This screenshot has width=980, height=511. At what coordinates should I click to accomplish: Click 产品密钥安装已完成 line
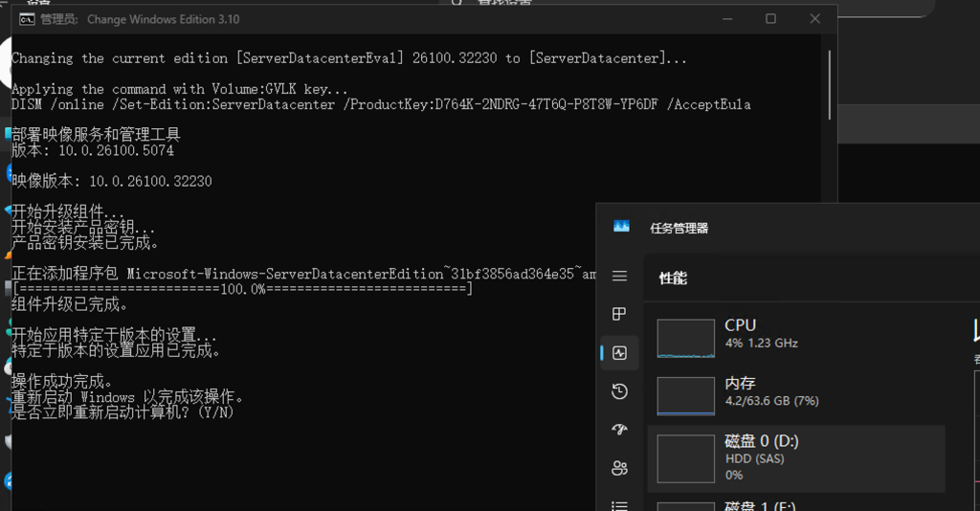click(85, 242)
